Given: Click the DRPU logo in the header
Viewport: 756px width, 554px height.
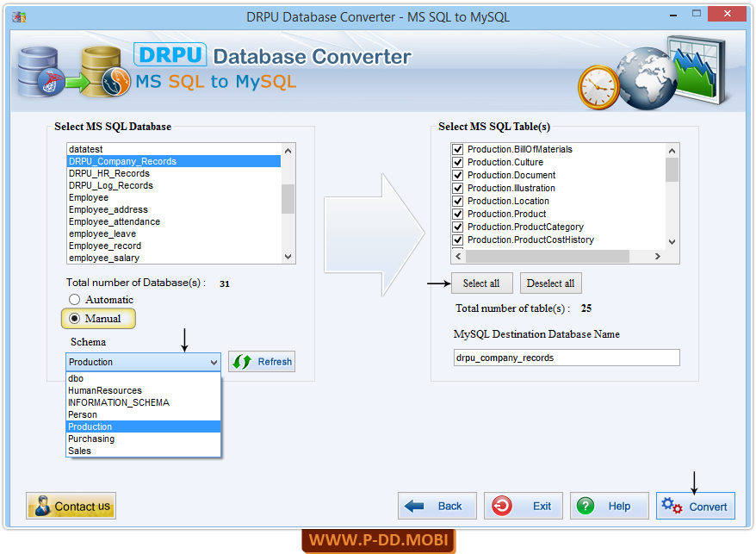Looking at the screenshot, I should pyautogui.click(x=170, y=54).
